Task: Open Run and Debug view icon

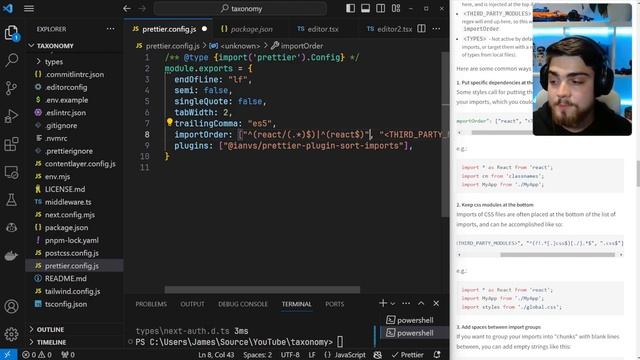Action: pyautogui.click(x=11, y=116)
